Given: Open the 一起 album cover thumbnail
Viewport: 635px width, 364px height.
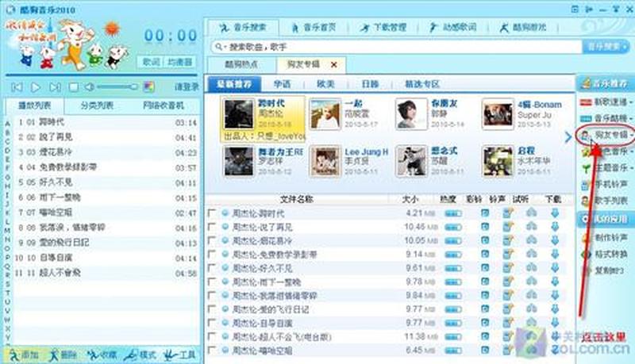Looking at the screenshot, I should pyautogui.click(x=325, y=114).
